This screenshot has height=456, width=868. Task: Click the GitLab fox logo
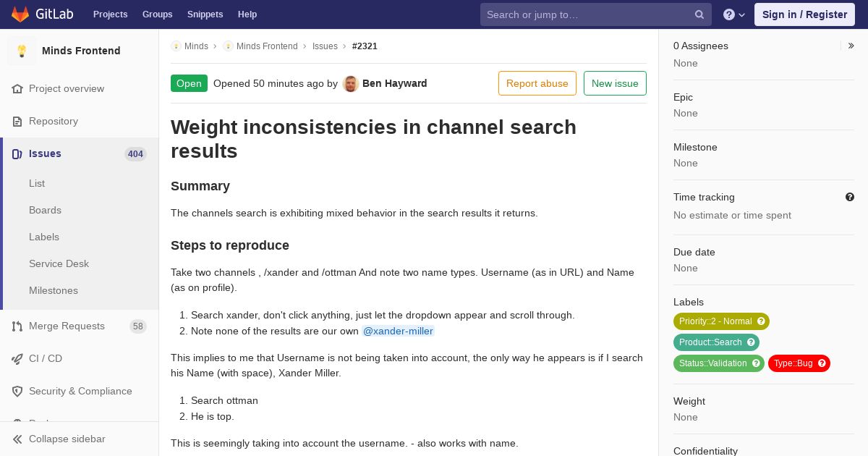[x=20, y=14]
